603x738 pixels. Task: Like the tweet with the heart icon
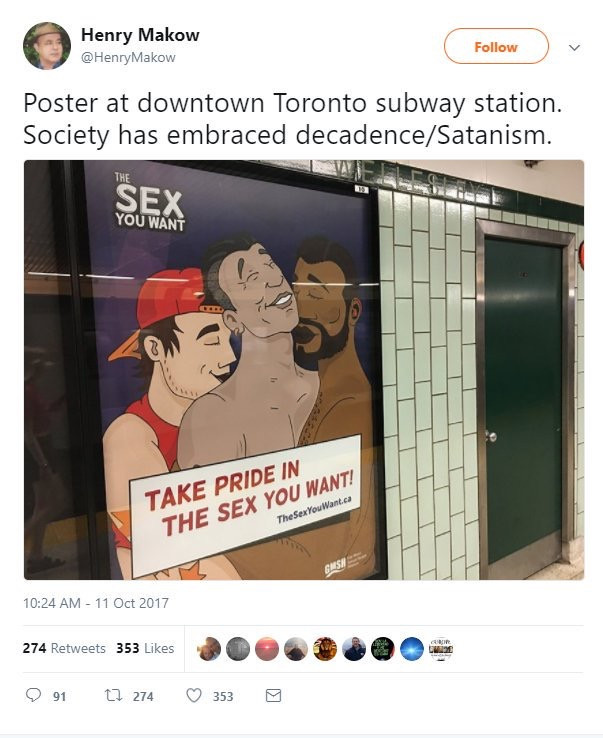point(194,696)
